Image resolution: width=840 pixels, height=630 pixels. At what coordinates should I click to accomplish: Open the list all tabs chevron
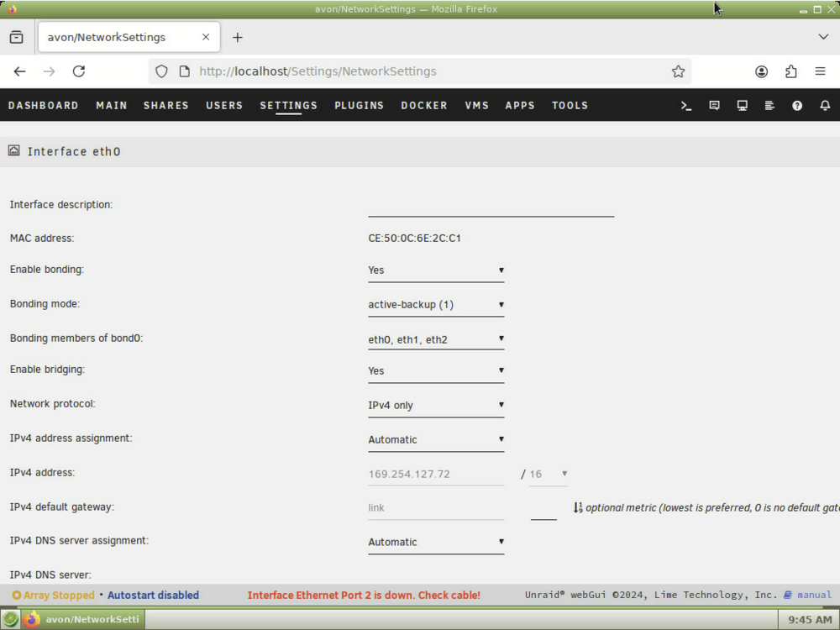point(823,37)
